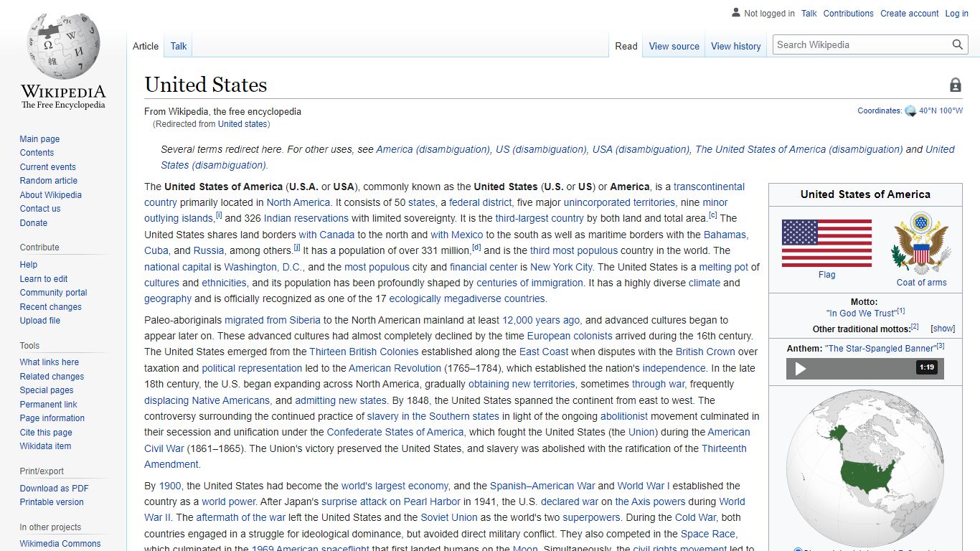
Task: Click Permanent link
Action: click(x=48, y=405)
